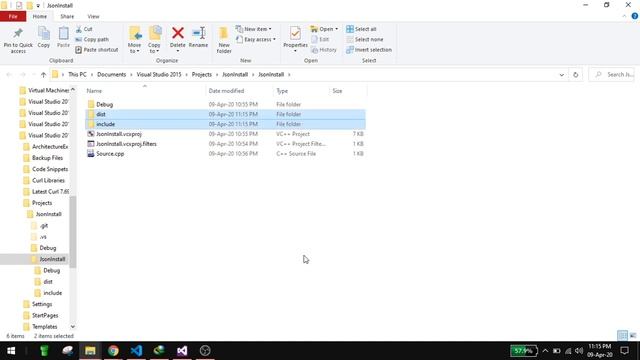Click Paste shortcut option
Image resolution: width=640 pixels, height=360 pixels.
click(x=97, y=50)
